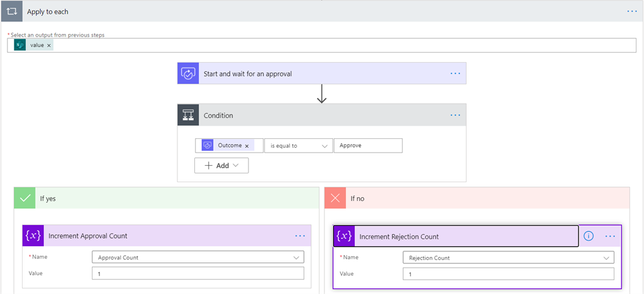This screenshot has width=644, height=294.
Task: Click the Increment Rejection Count variable icon
Action: point(344,236)
